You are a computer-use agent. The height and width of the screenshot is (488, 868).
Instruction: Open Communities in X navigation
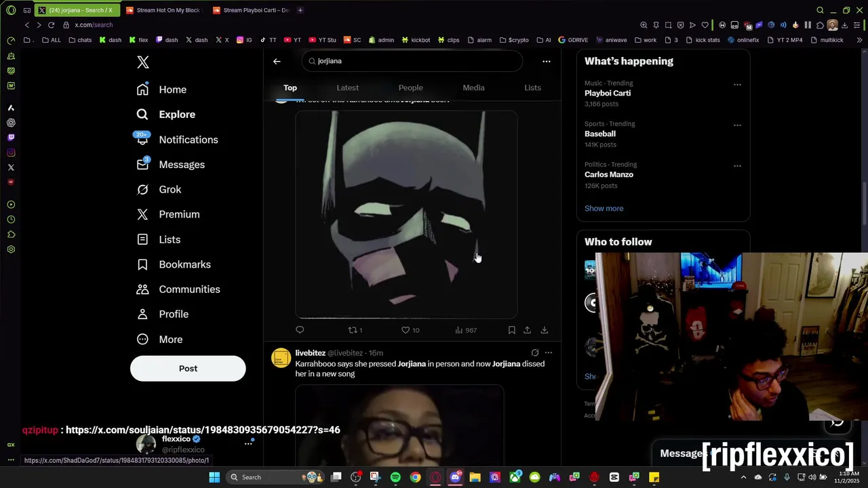(x=178, y=289)
